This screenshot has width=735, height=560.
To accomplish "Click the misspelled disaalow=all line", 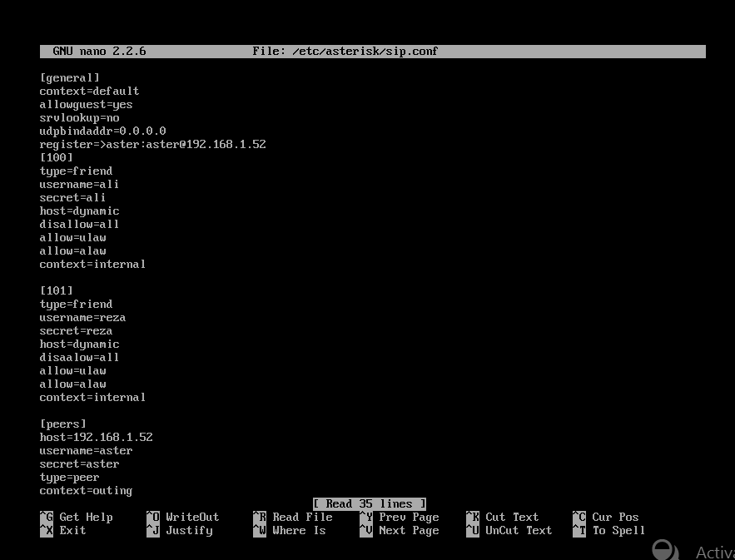I will (x=80, y=357).
